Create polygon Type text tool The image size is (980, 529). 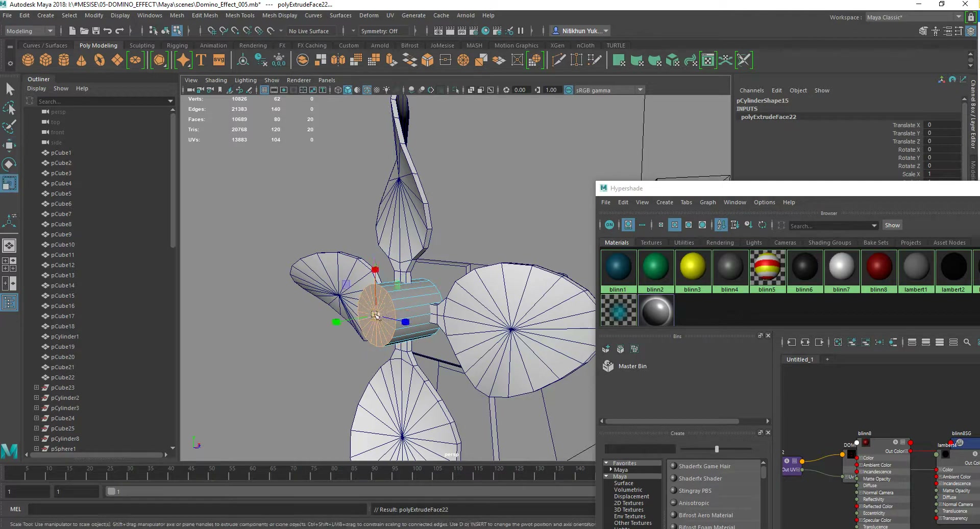coord(201,60)
